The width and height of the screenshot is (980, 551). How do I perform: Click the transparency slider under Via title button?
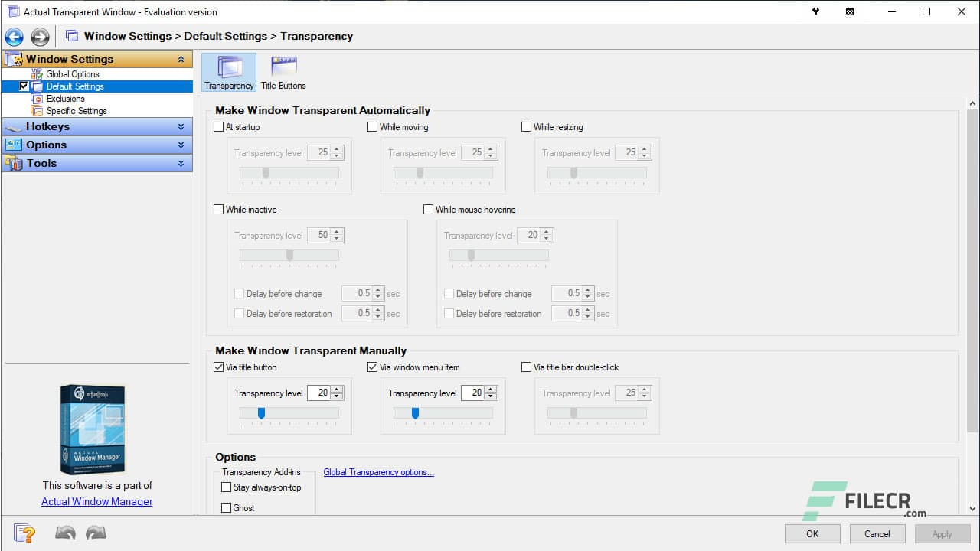(x=262, y=413)
